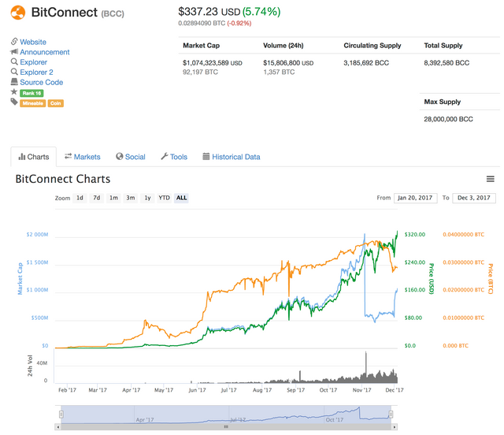Click the tag icon beside Mineable
The height and width of the screenshot is (435, 504).
(14, 102)
